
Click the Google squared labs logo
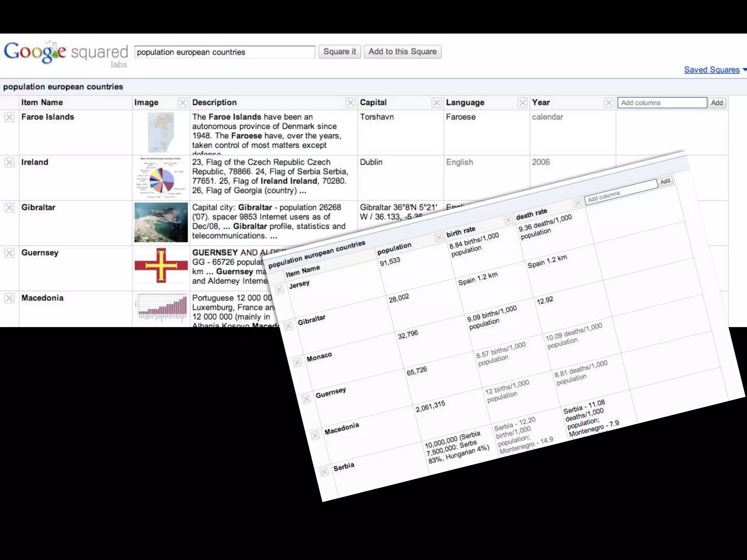pyautogui.click(x=66, y=53)
